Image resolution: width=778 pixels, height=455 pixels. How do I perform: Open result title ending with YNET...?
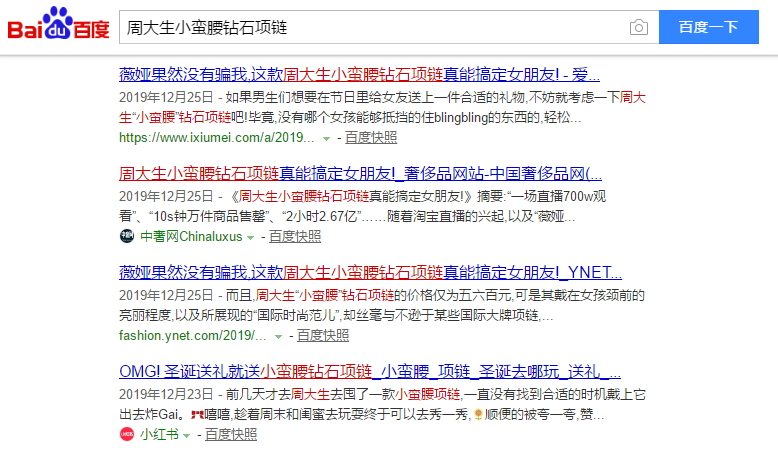(370, 272)
